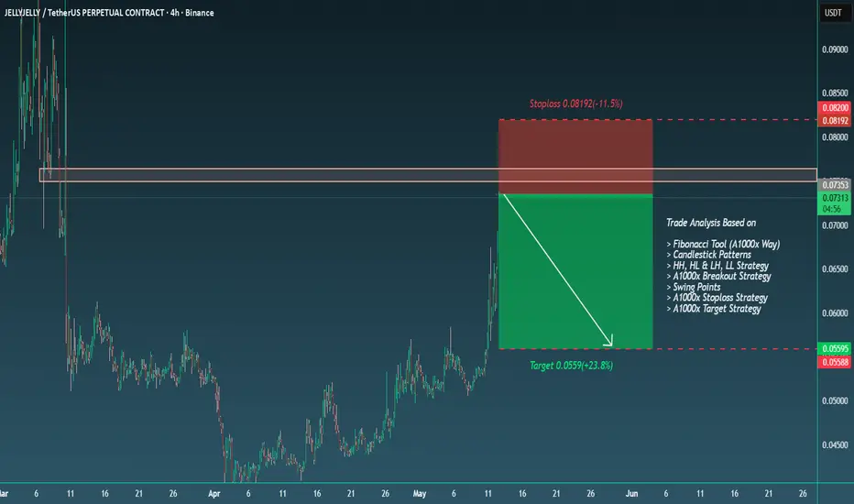The width and height of the screenshot is (854, 504).
Task: Click the 0.06000 price axis label
Action: pos(835,313)
